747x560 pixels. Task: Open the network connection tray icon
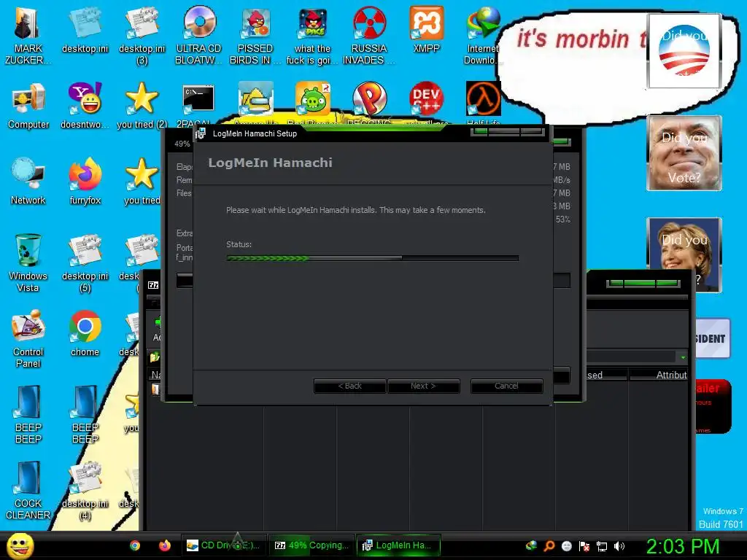(x=602, y=546)
